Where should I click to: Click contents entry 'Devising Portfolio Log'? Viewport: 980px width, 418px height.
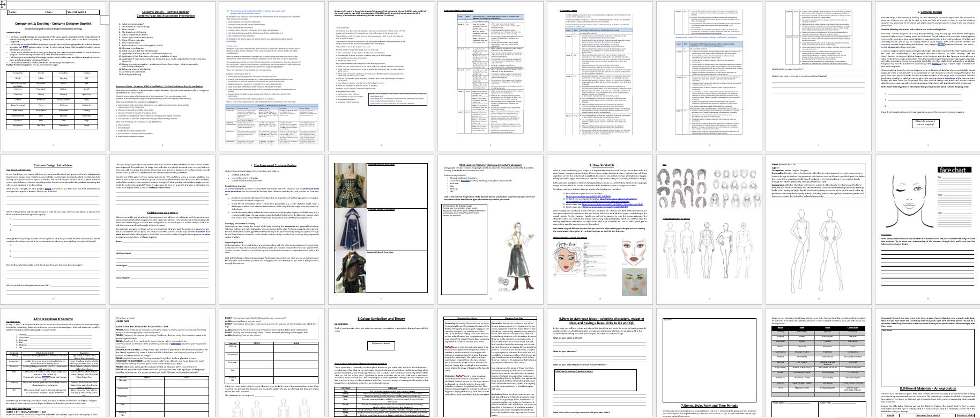[132, 74]
